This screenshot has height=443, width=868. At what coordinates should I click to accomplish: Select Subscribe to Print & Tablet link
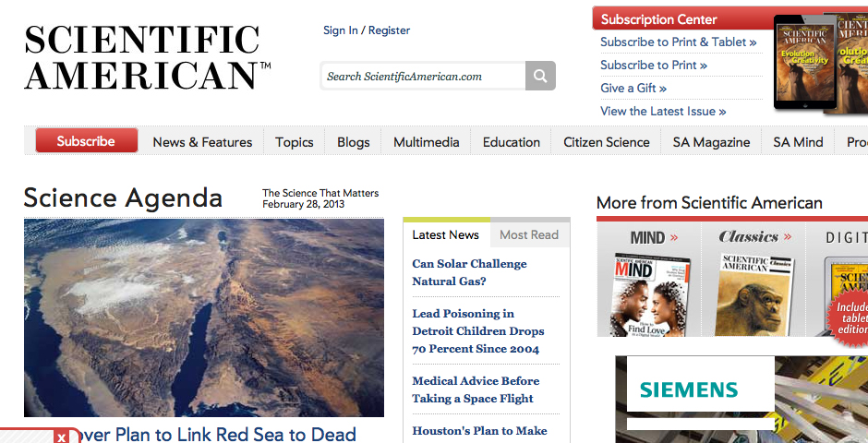[x=678, y=42]
